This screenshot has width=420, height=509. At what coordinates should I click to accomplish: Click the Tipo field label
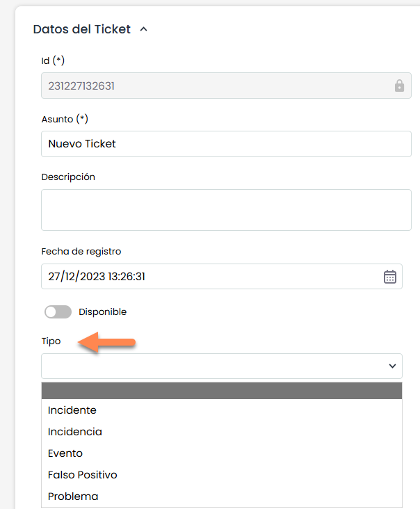click(51, 341)
